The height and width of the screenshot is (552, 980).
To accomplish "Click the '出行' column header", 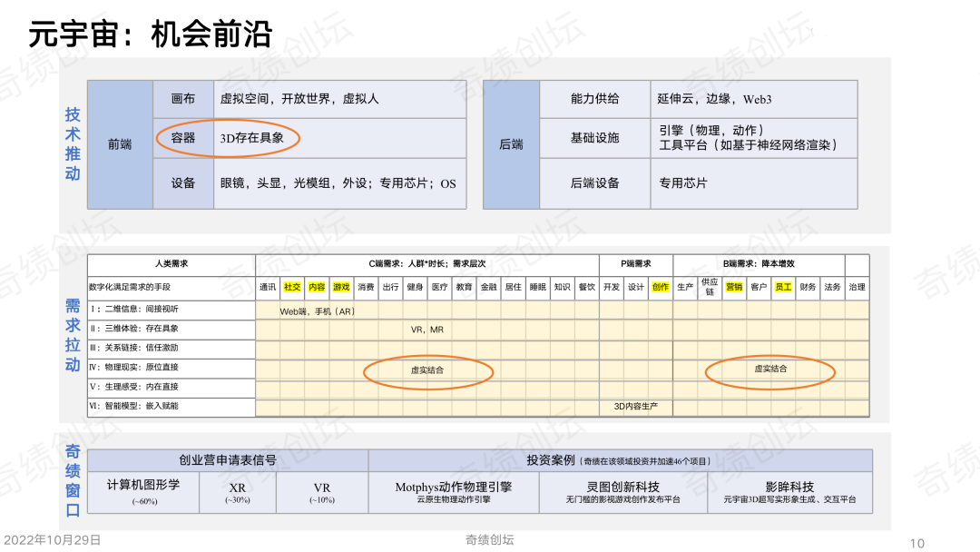I will pos(390,287).
